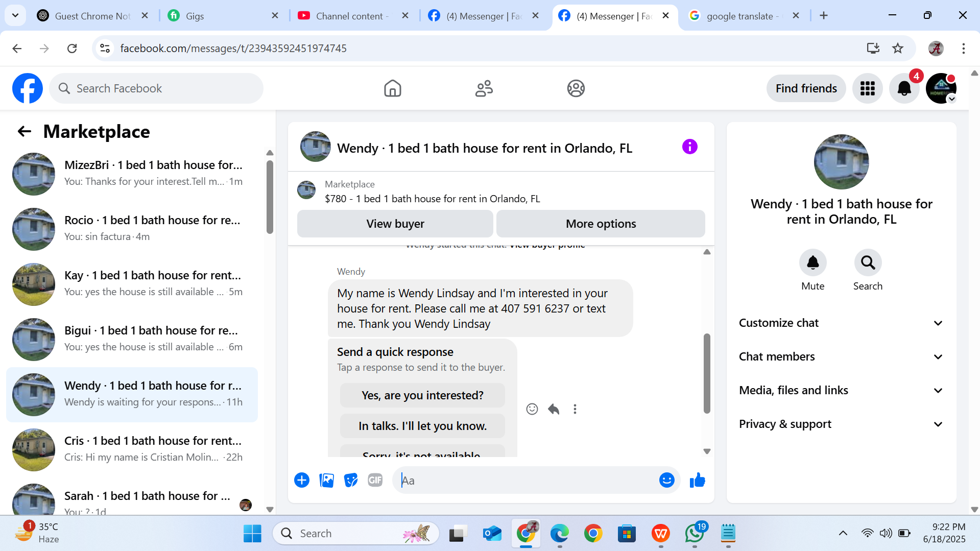Viewport: 980px width, 551px height.
Task: Mute the Wendy conversation
Action: (812, 262)
